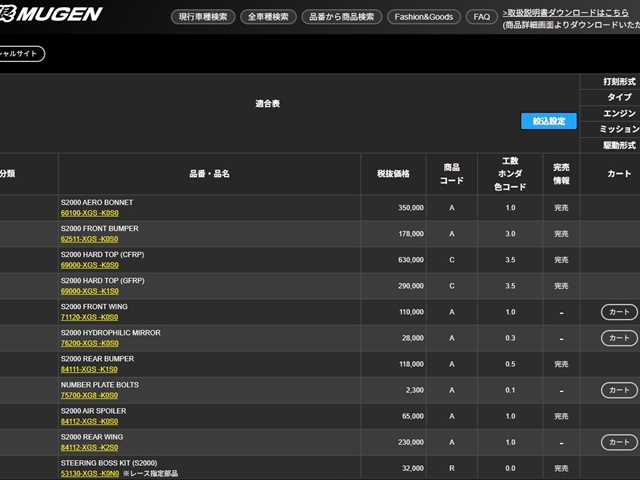Image resolution: width=640 pixels, height=480 pixels.
Task: Add S2000 Rear Wing to cart
Action: pos(619,442)
